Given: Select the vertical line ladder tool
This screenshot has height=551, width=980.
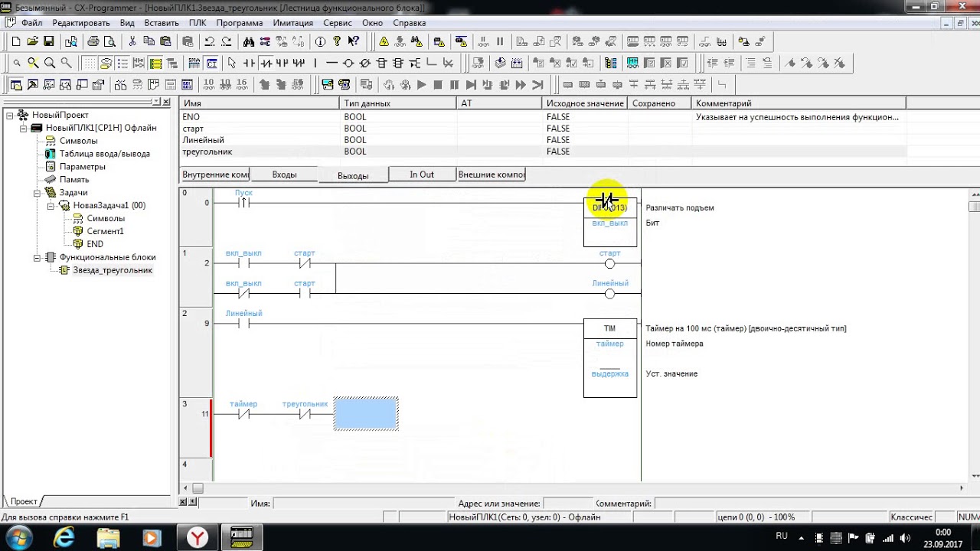Looking at the screenshot, I should pyautogui.click(x=315, y=63).
